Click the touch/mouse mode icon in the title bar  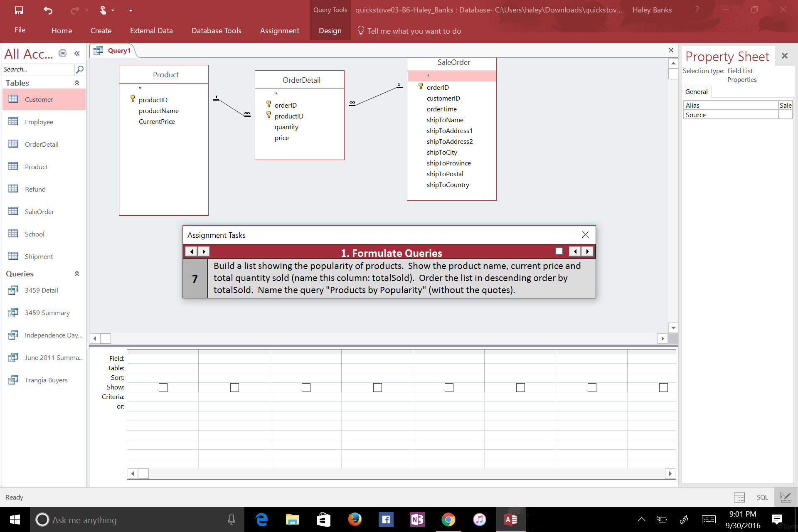(103, 10)
